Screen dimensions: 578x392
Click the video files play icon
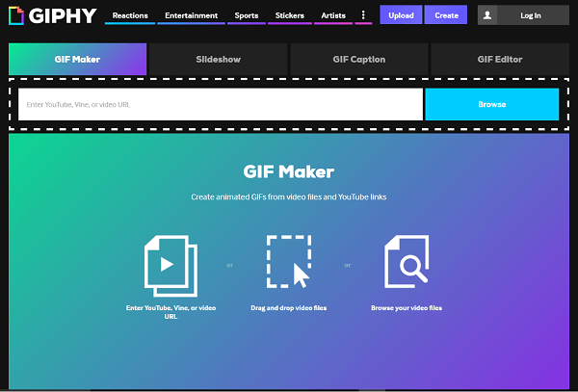tap(171, 266)
